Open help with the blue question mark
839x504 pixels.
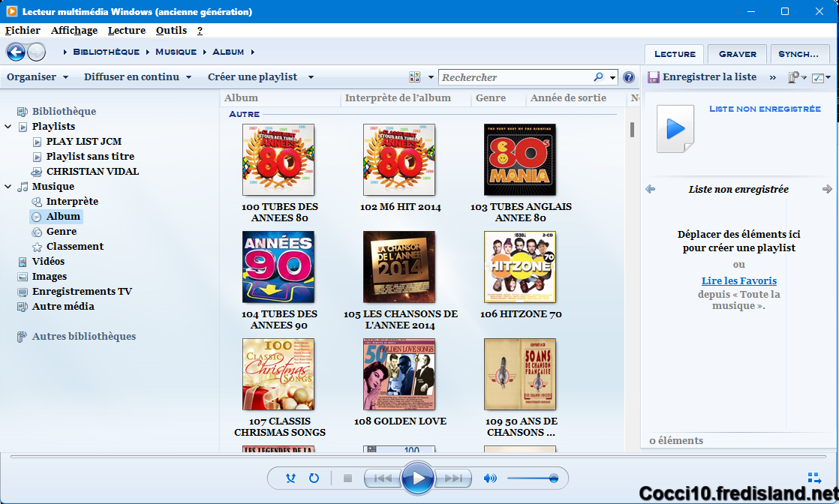629,77
